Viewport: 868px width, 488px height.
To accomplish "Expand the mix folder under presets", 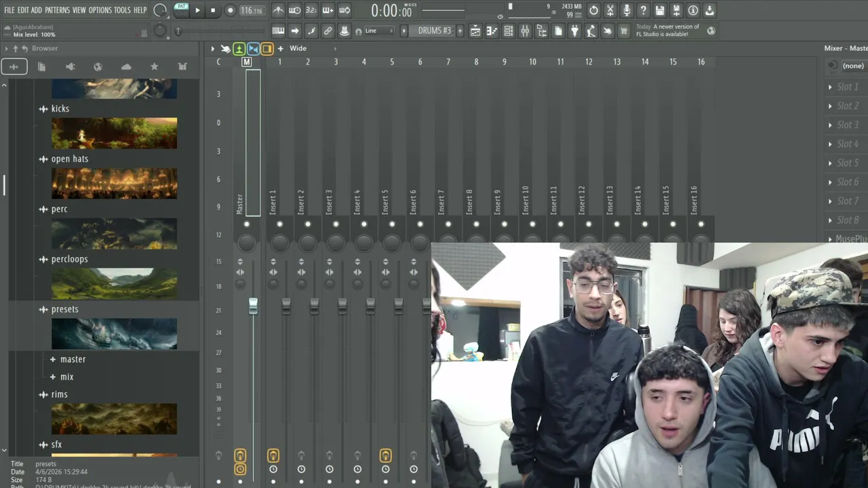I will (x=53, y=377).
